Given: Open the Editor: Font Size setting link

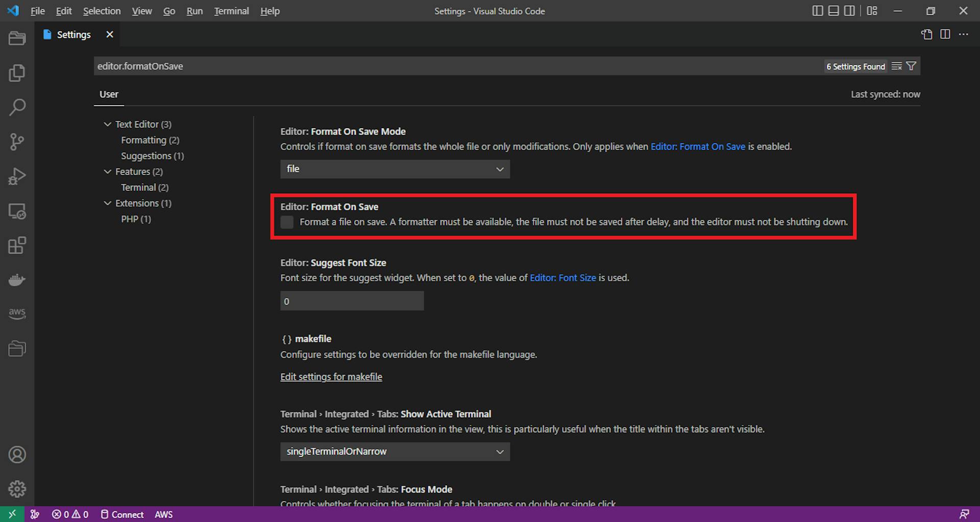Looking at the screenshot, I should tap(562, 278).
